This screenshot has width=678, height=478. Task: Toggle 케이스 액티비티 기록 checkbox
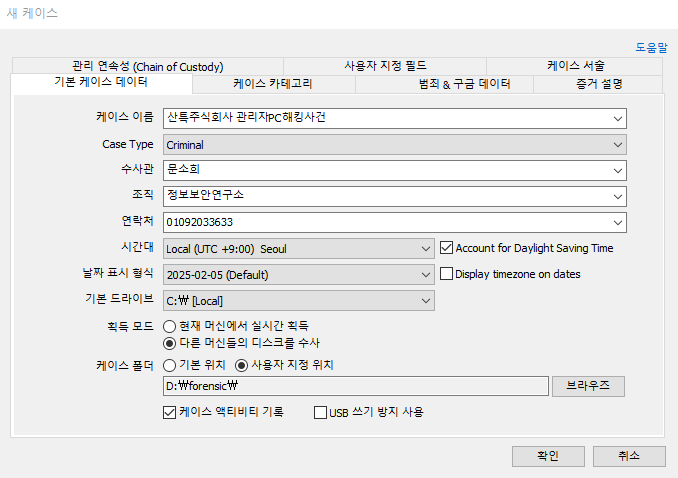pos(170,412)
